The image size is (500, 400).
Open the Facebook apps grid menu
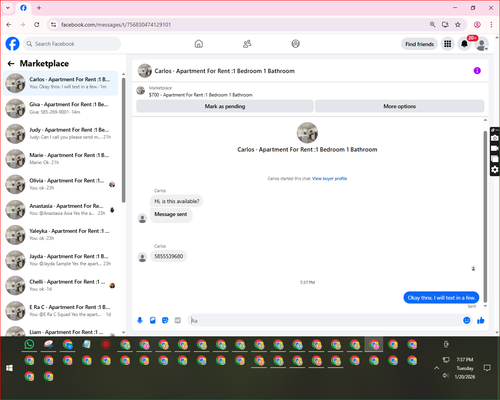[448, 44]
